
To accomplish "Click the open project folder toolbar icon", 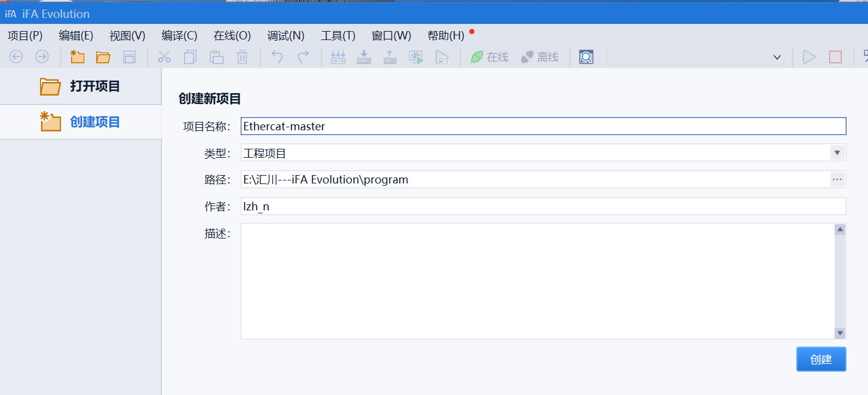I will [103, 57].
